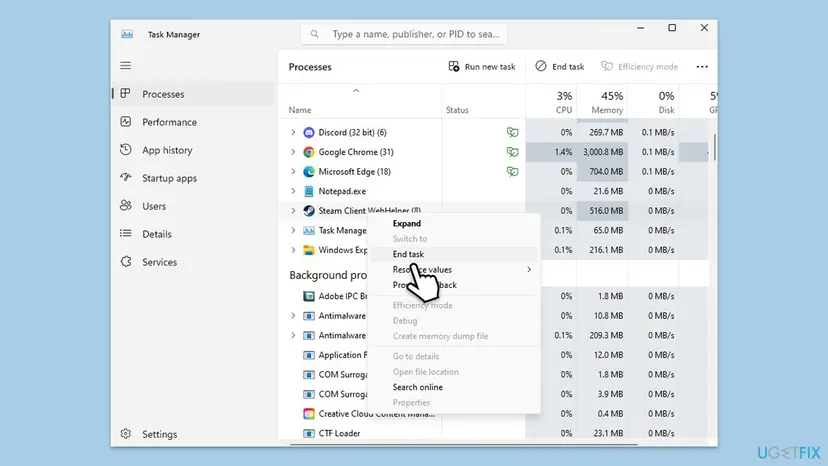Expand the Discord process group
828x466 pixels.
(x=293, y=132)
